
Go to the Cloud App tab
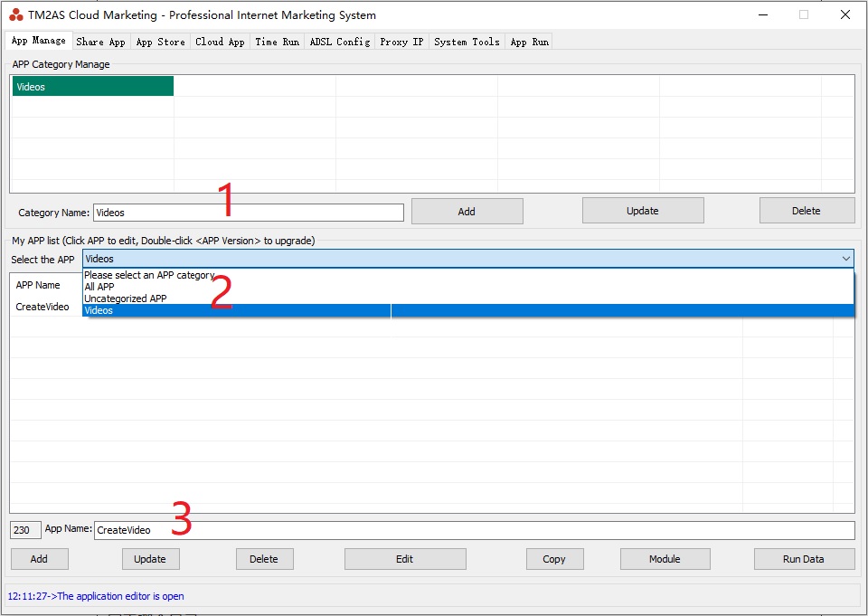[220, 42]
